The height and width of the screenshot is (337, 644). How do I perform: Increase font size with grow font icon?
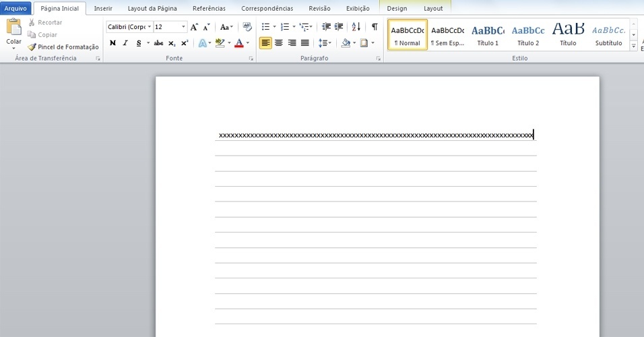(194, 27)
